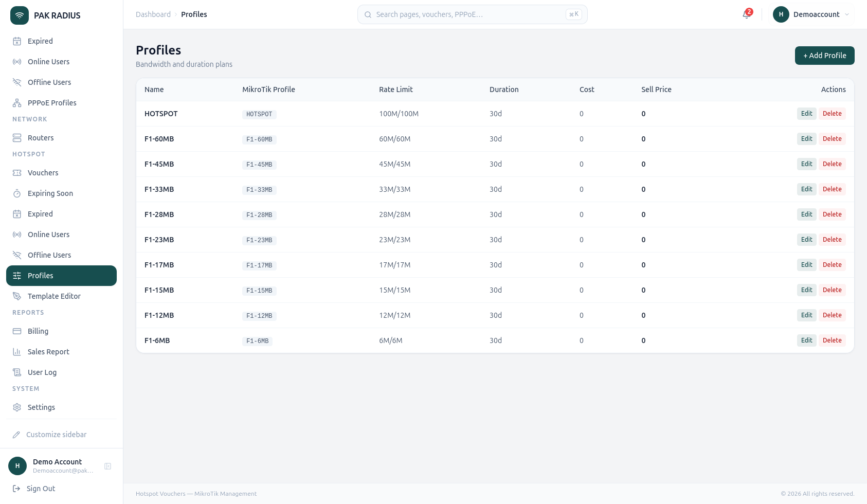The width and height of the screenshot is (867, 504).
Task: Click the Rate Limit column header
Action: 396,89
